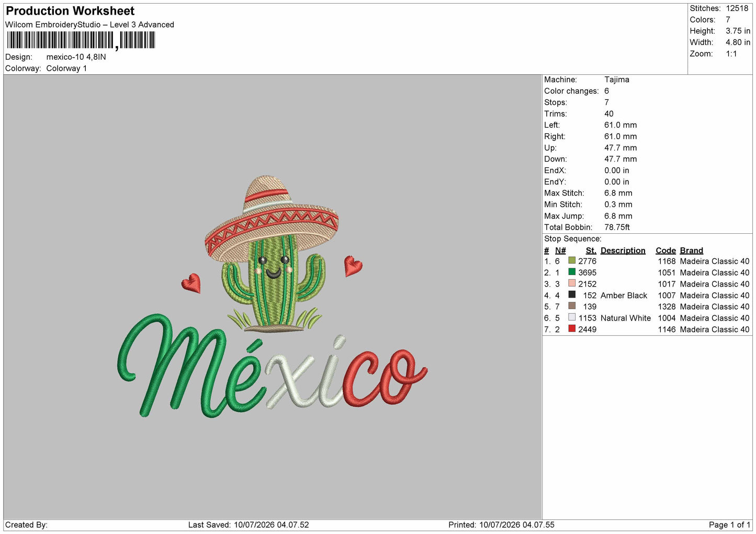This screenshot has height=534, width=756.
Task: Click design name 'mexico-10 4,8IN'
Action: pos(76,57)
